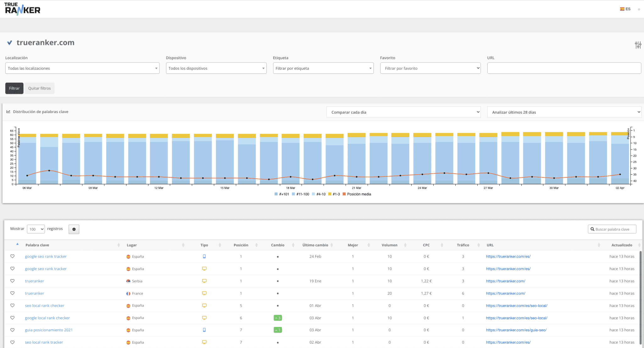Viewport: 644px width, 348px height.
Task: Sort table by Posición column
Action: coord(241,245)
